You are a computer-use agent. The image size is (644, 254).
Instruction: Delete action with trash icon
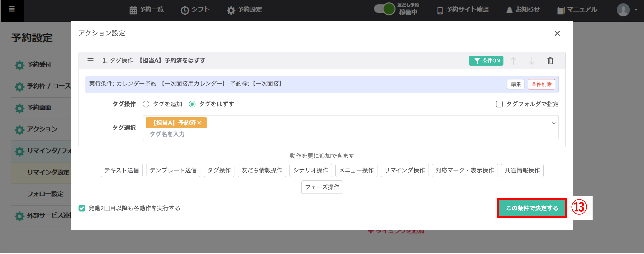pyautogui.click(x=550, y=61)
